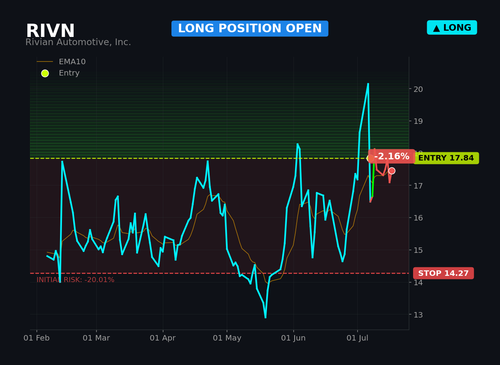Click the EMA10 legend line sample
The width and height of the screenshot is (500, 365).
click(45, 62)
